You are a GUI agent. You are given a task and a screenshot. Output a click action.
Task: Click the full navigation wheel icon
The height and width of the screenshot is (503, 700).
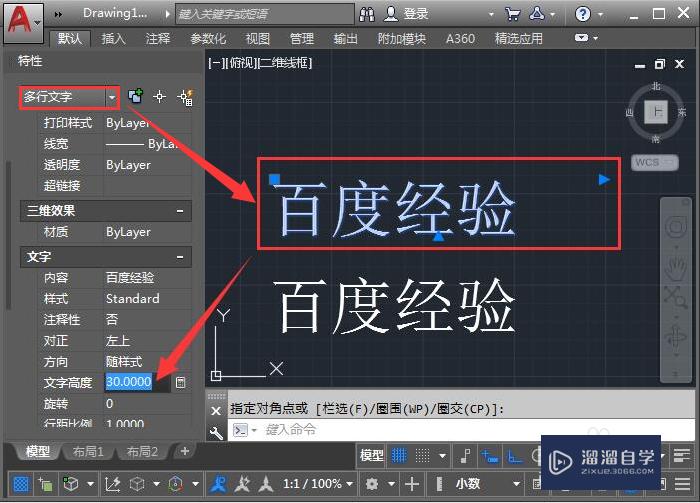676,228
